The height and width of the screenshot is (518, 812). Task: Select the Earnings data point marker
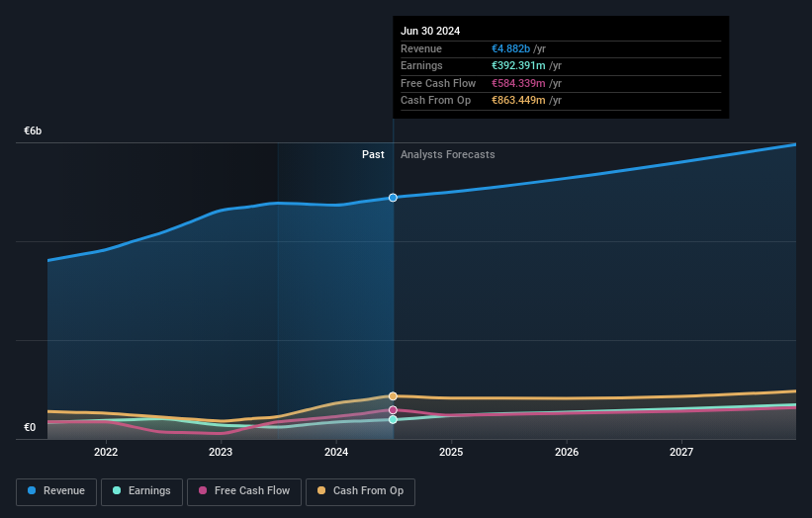[393, 420]
